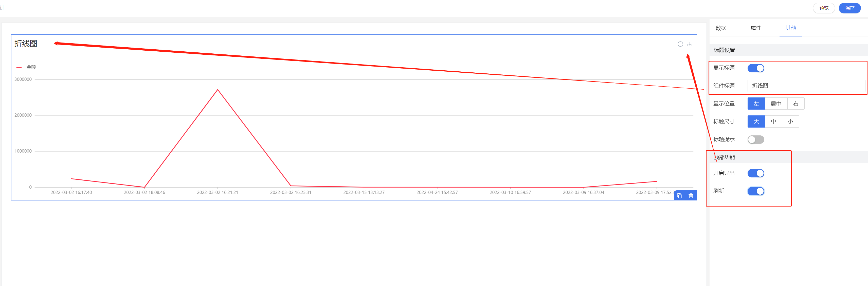Click the 标题尺寸 label
This screenshot has height=286, width=868.
click(724, 121)
